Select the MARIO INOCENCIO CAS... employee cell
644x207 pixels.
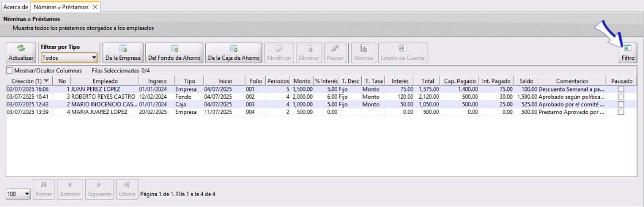click(x=105, y=104)
